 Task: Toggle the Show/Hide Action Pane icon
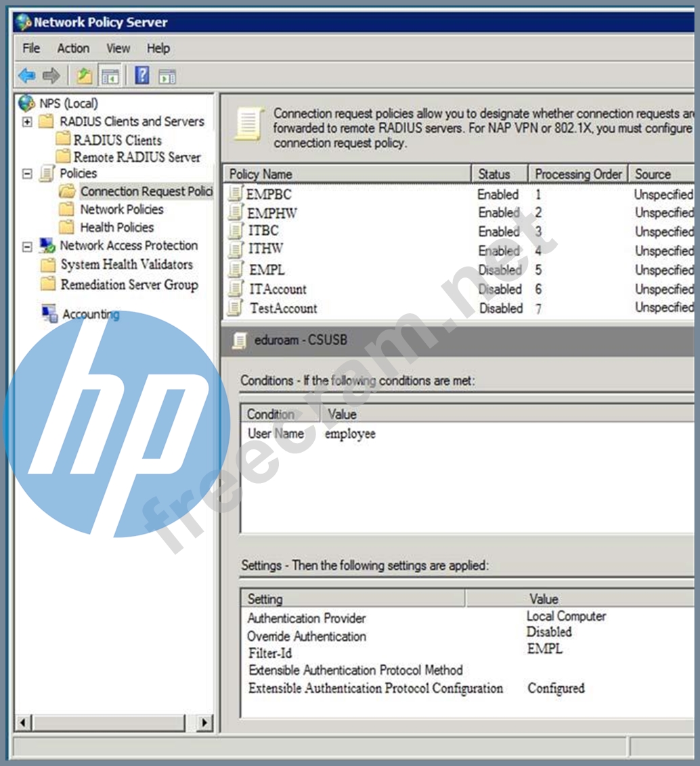[x=167, y=76]
